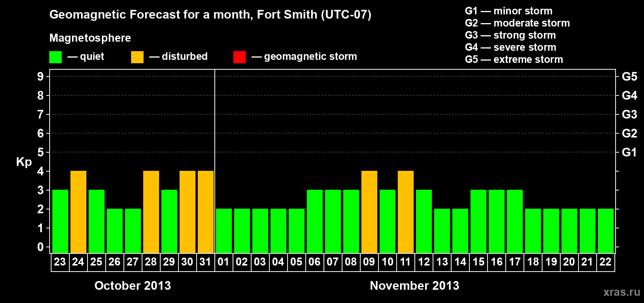Click the Kp axis value 0
Screen dimensions: 644x303
click(41, 247)
